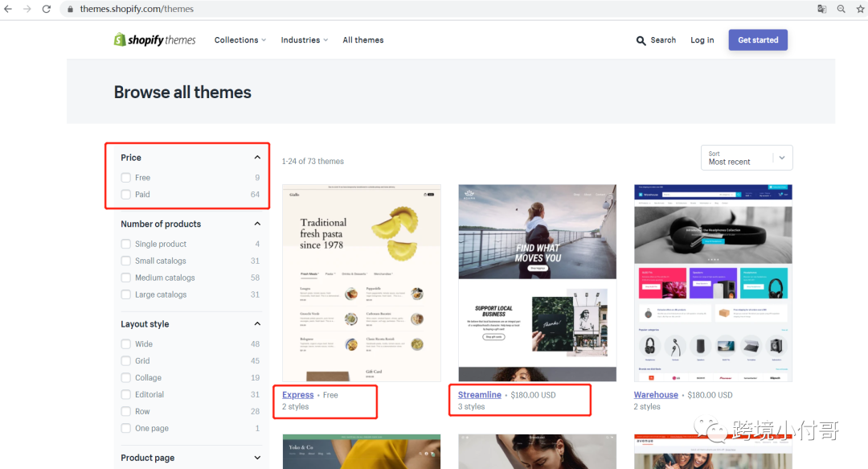Collapse the Price filter section chevron
Image resolution: width=868 pixels, height=469 pixels.
pyautogui.click(x=257, y=158)
